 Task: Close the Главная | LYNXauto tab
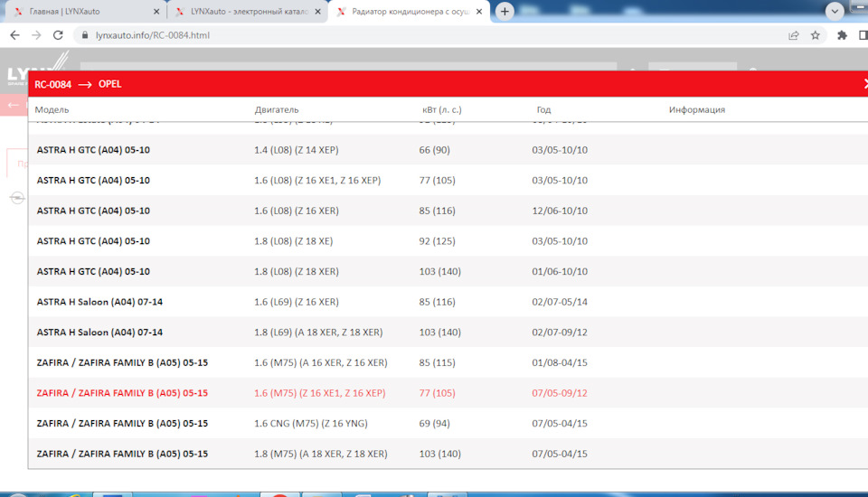(156, 11)
